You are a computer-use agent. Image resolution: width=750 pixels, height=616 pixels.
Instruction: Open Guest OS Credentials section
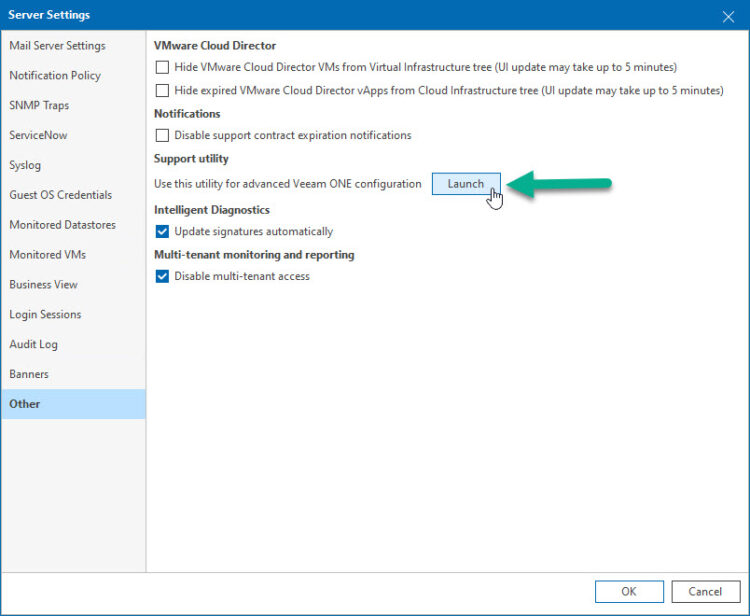tap(60, 195)
